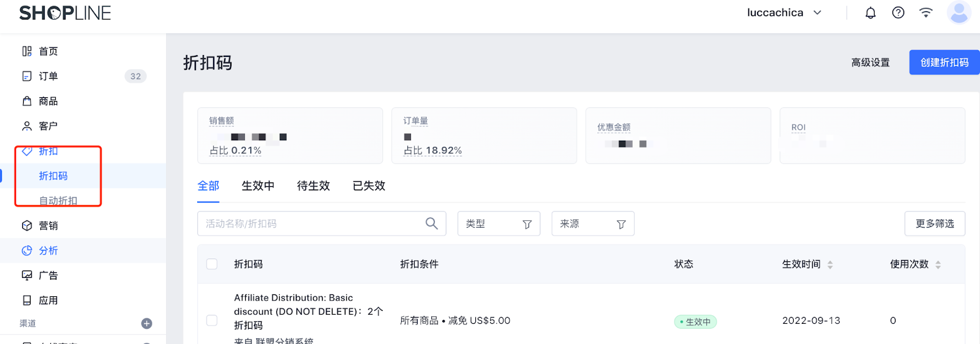980x344 pixels.
Task: Open the help question mark icon
Action: pyautogui.click(x=898, y=13)
